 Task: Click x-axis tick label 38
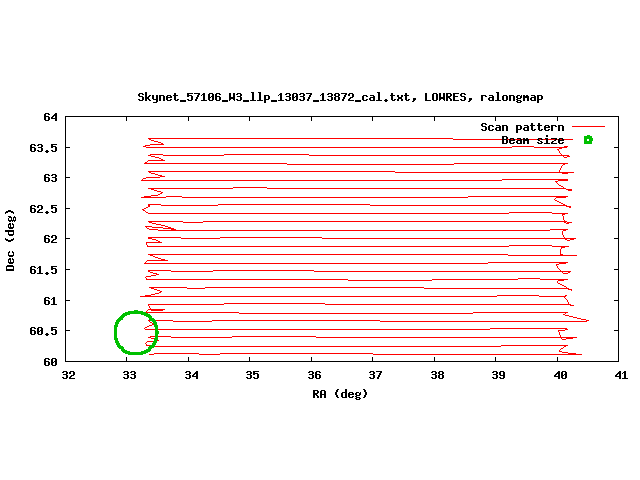tap(437, 375)
